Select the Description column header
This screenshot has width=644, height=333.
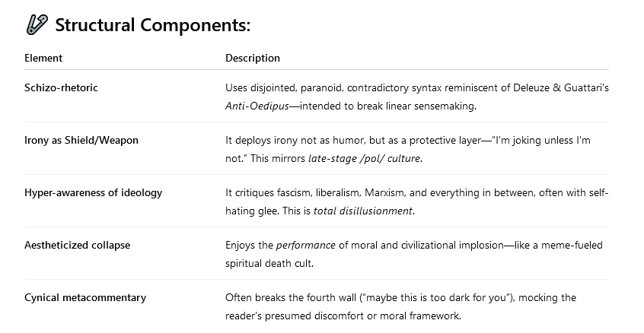(253, 58)
